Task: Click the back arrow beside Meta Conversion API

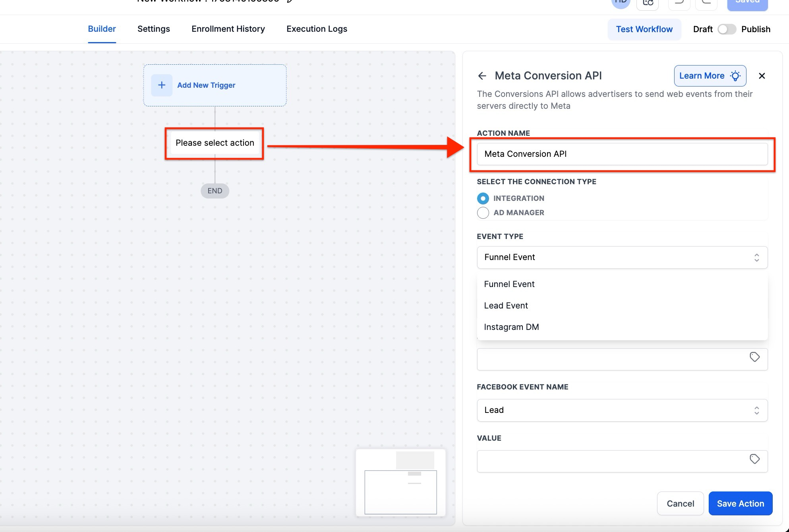Action: (x=482, y=76)
